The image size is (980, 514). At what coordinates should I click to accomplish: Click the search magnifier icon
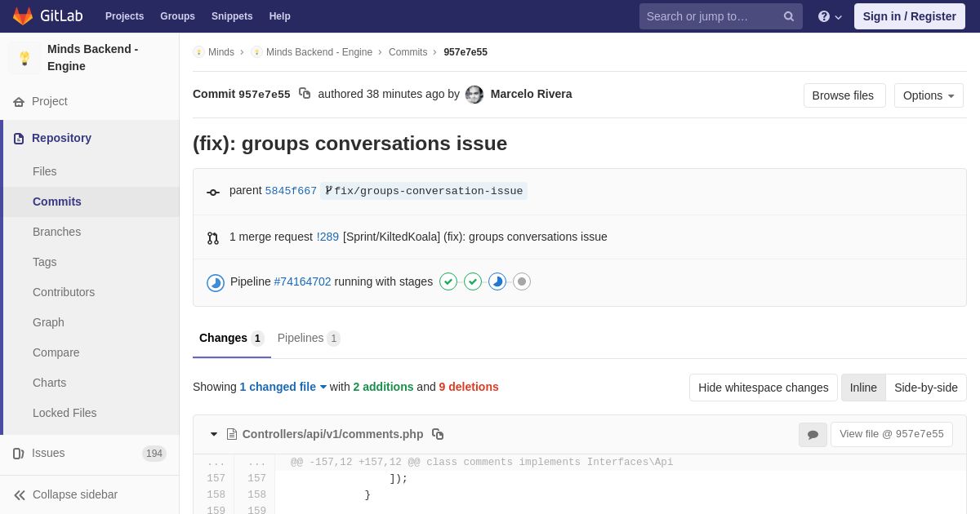(788, 16)
